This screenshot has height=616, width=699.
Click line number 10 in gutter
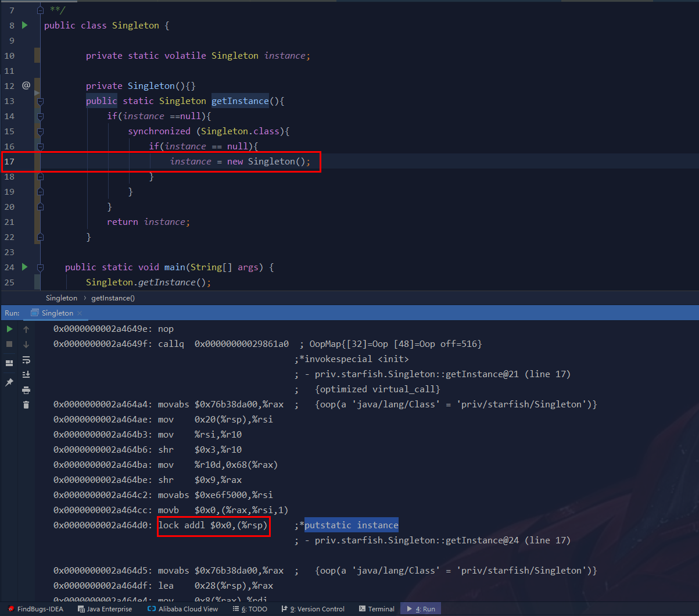9,56
